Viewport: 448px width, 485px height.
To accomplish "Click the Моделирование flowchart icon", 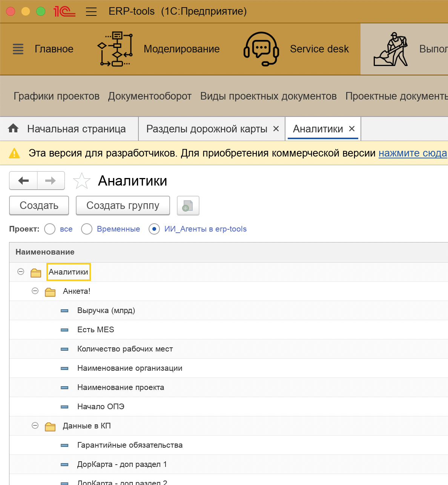I will click(115, 49).
